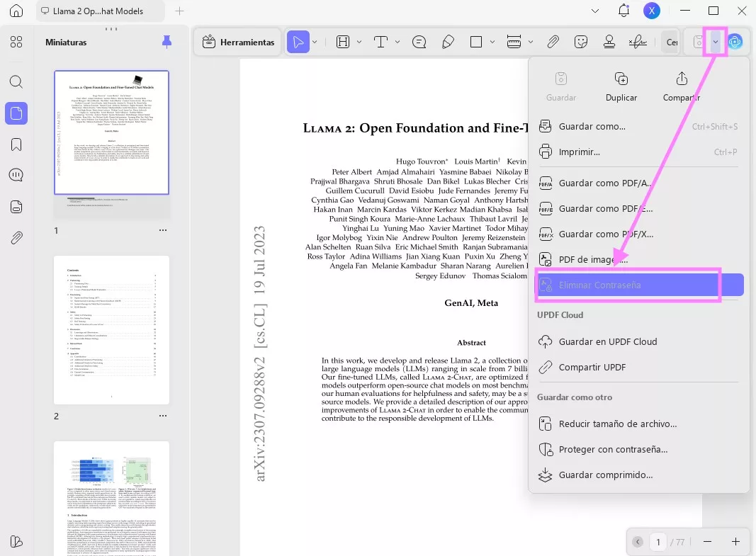Click Compartir in the save menu
This screenshot has height=556, width=756.
point(682,87)
